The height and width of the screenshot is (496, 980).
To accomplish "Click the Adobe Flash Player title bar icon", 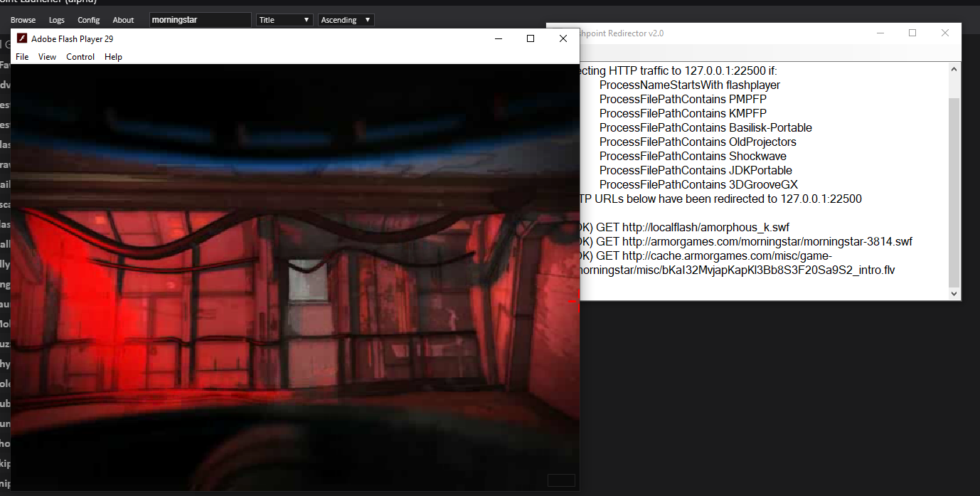I will [x=22, y=39].
